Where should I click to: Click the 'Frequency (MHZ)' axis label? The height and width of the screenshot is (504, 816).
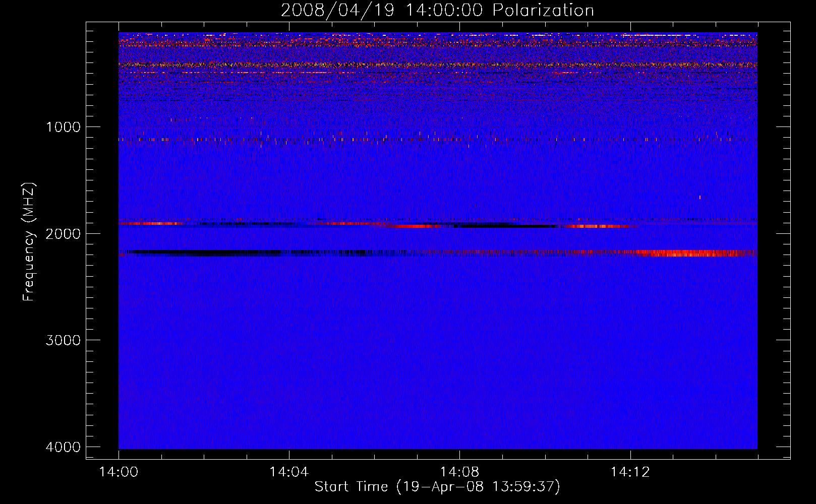tap(29, 242)
